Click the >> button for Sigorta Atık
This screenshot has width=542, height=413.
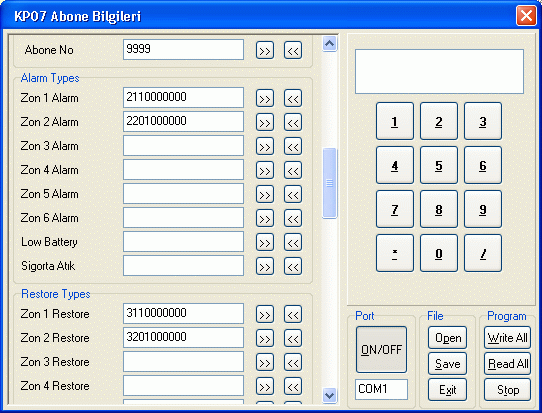[x=265, y=266]
